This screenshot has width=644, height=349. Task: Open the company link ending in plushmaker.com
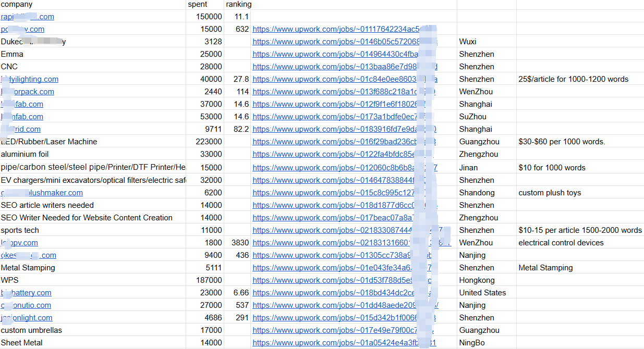coord(42,193)
